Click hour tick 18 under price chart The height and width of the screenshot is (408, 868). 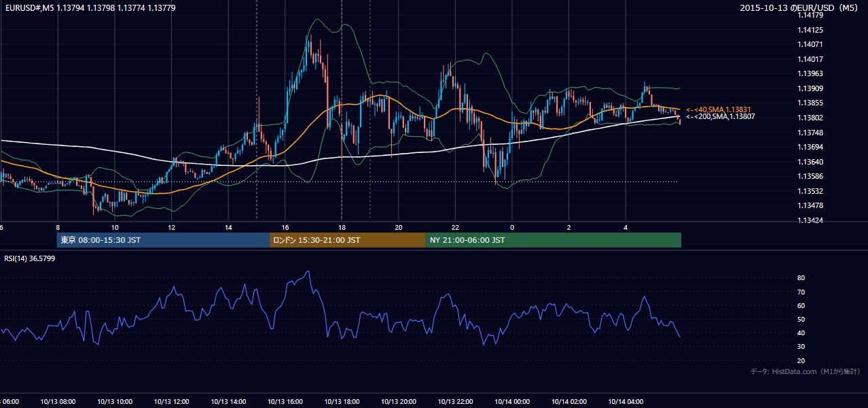(342, 227)
